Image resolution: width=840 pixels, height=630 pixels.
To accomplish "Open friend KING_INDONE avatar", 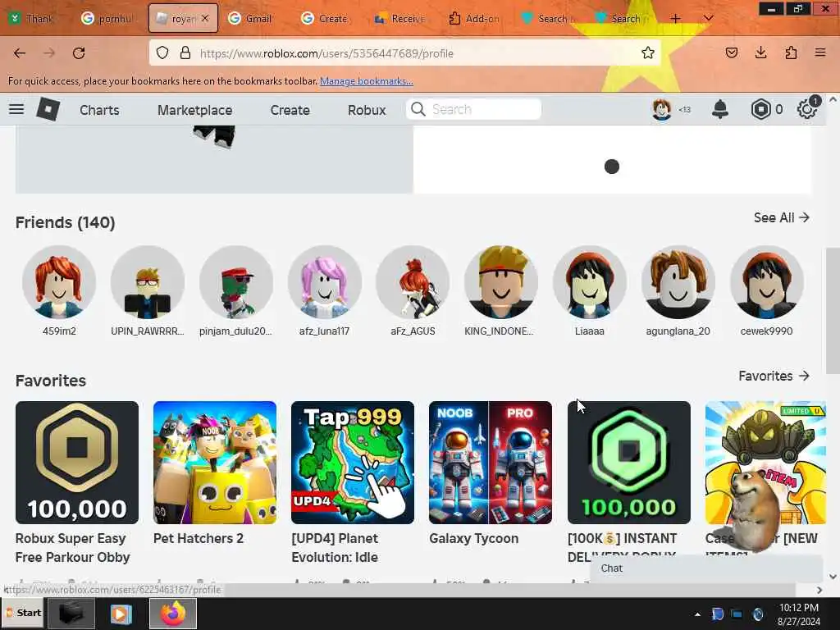I will pyautogui.click(x=501, y=282).
